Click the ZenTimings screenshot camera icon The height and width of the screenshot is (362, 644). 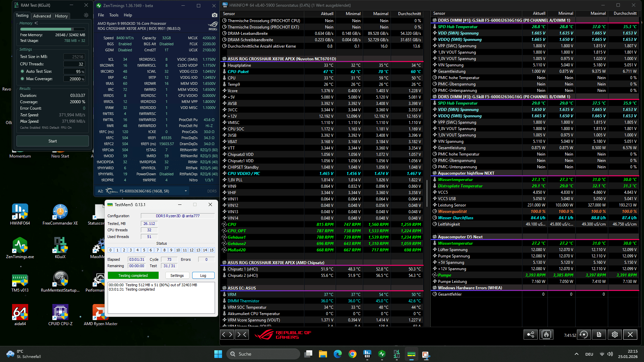(214, 15)
